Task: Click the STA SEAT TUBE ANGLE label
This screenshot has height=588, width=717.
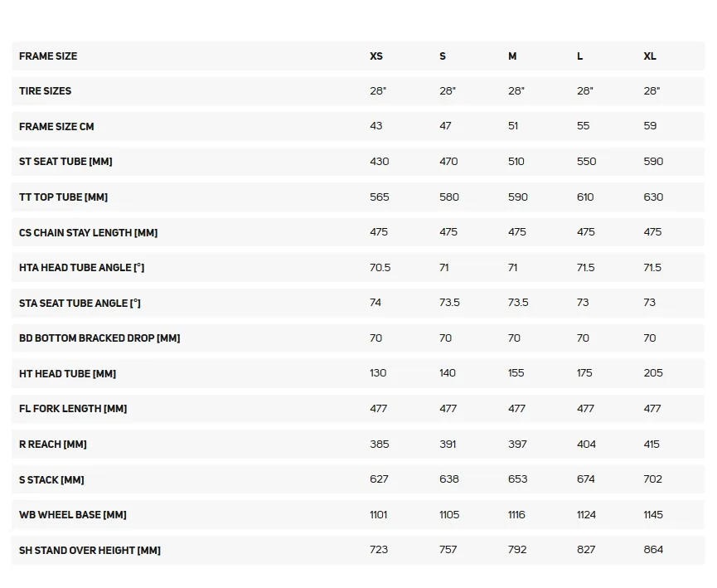Action: tap(80, 304)
